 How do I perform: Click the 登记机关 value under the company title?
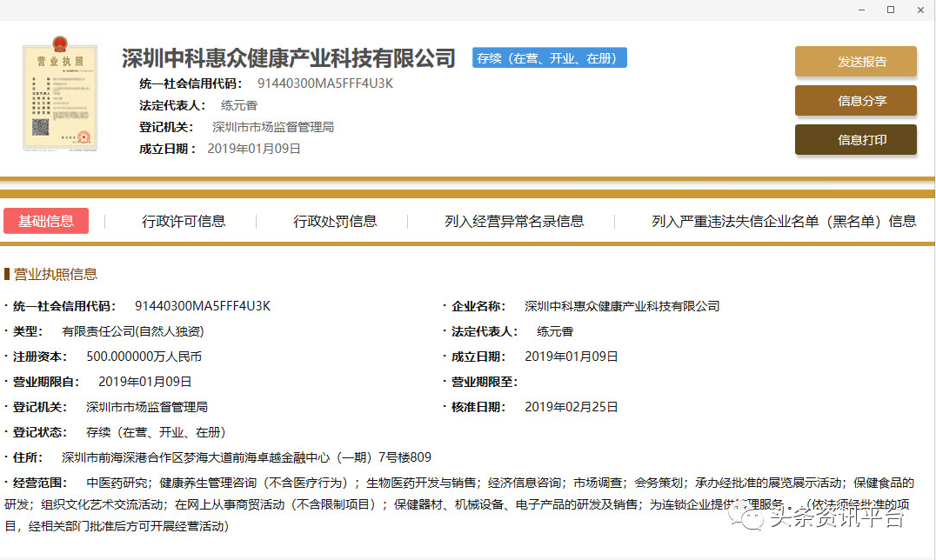(273, 127)
